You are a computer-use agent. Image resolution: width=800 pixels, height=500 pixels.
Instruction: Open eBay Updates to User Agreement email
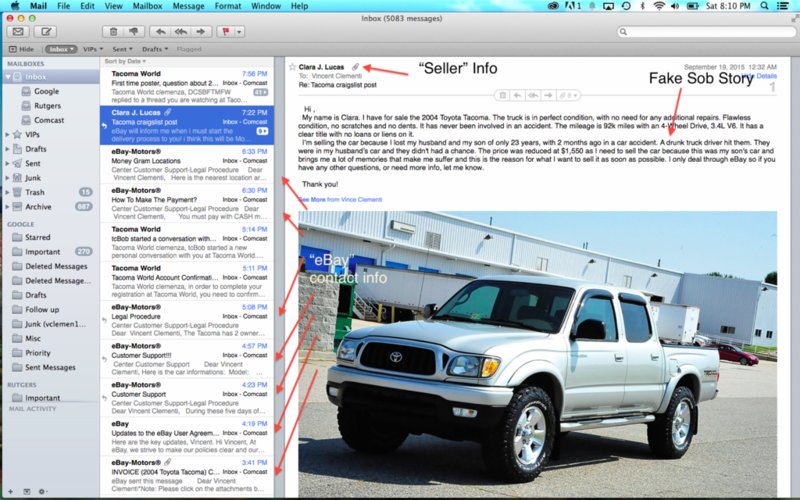[x=187, y=437]
